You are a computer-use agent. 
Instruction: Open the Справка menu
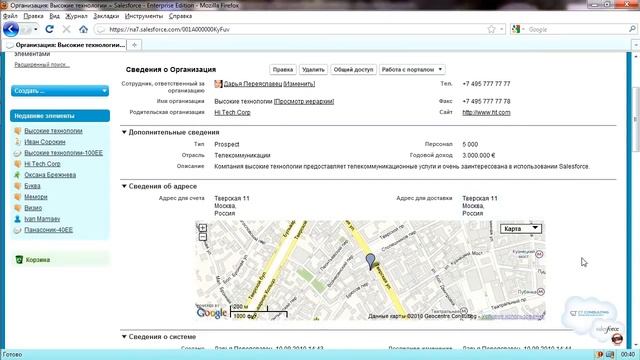pyautogui.click(x=180, y=16)
